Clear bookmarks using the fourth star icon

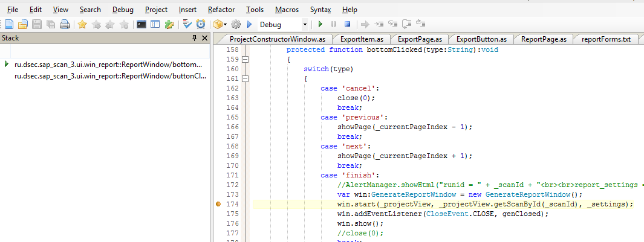123,25
